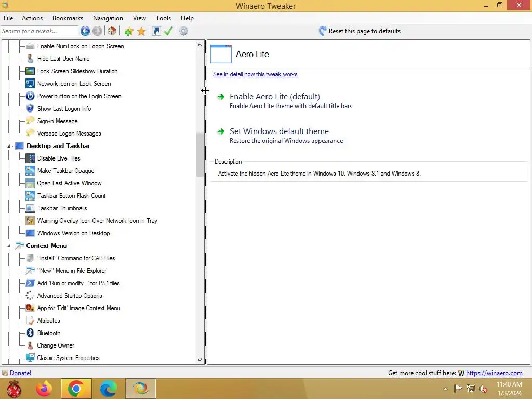Click the Power button on Login Screen icon
The image size is (532, 399).
30,96
